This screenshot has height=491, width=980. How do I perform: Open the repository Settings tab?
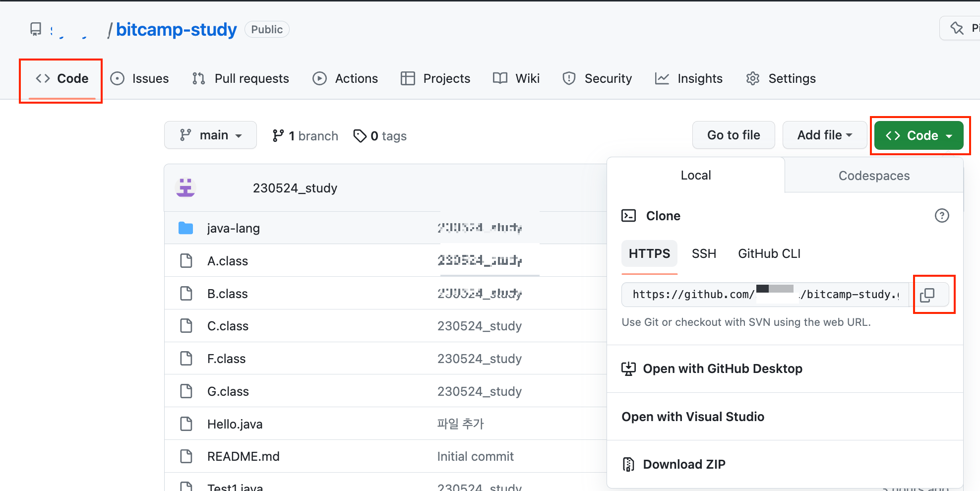click(781, 78)
